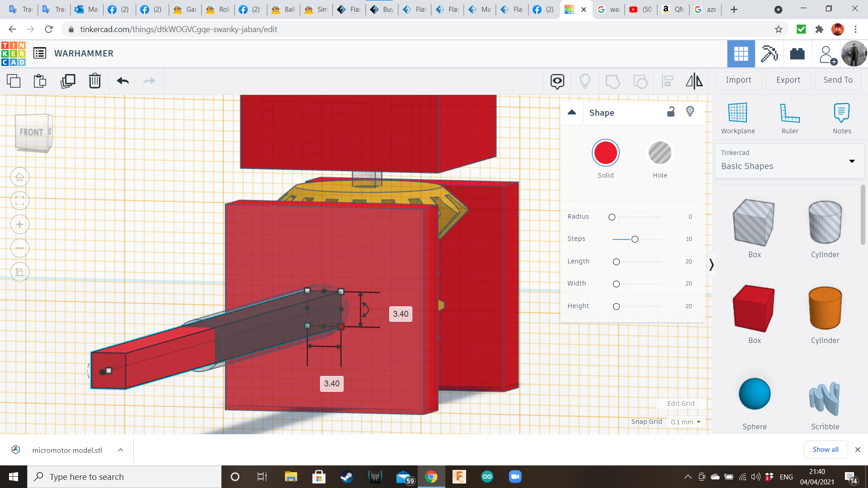The width and height of the screenshot is (868, 488).
Task: Click the Home view icon
Action: coord(20,177)
